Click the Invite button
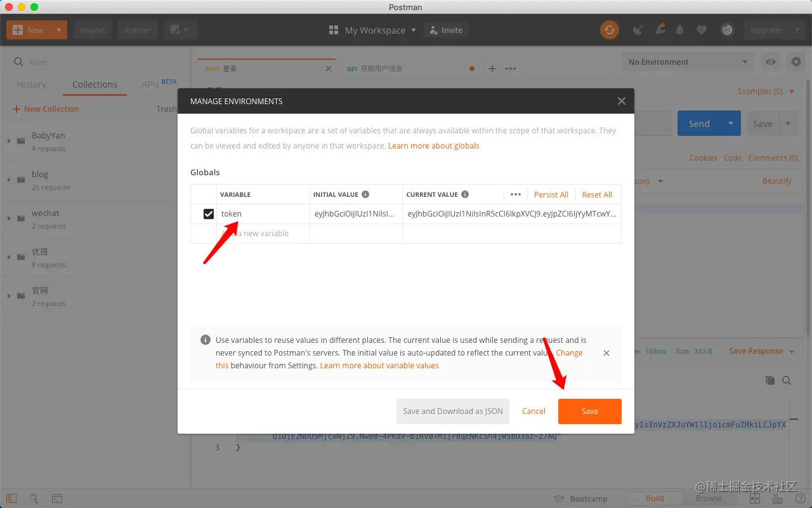This screenshot has height=508, width=812. pos(446,30)
